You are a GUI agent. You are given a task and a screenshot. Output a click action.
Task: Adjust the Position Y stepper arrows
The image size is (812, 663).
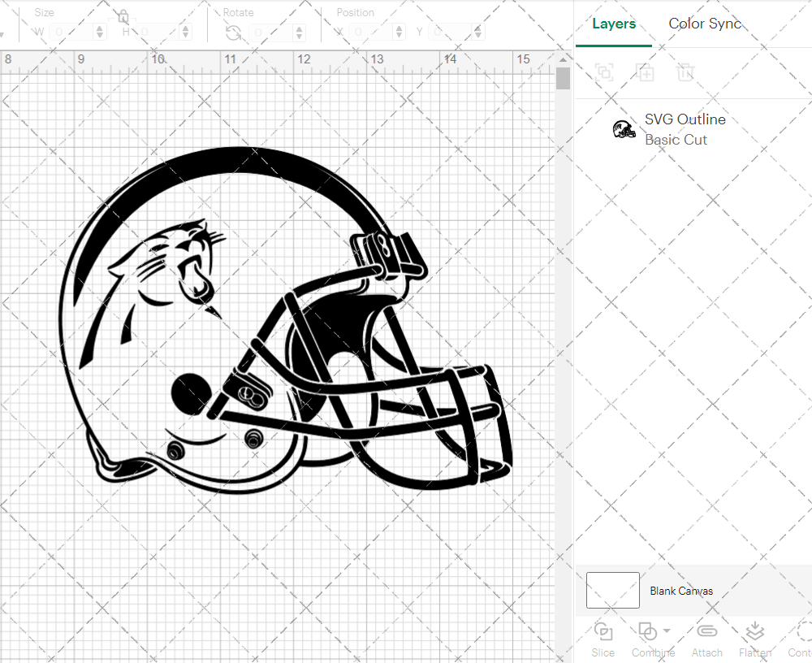tap(478, 32)
